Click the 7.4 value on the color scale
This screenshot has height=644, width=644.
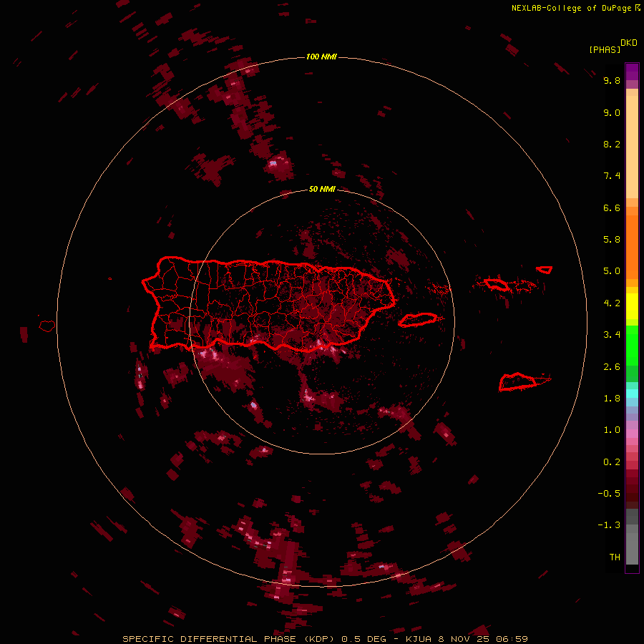tap(612, 176)
